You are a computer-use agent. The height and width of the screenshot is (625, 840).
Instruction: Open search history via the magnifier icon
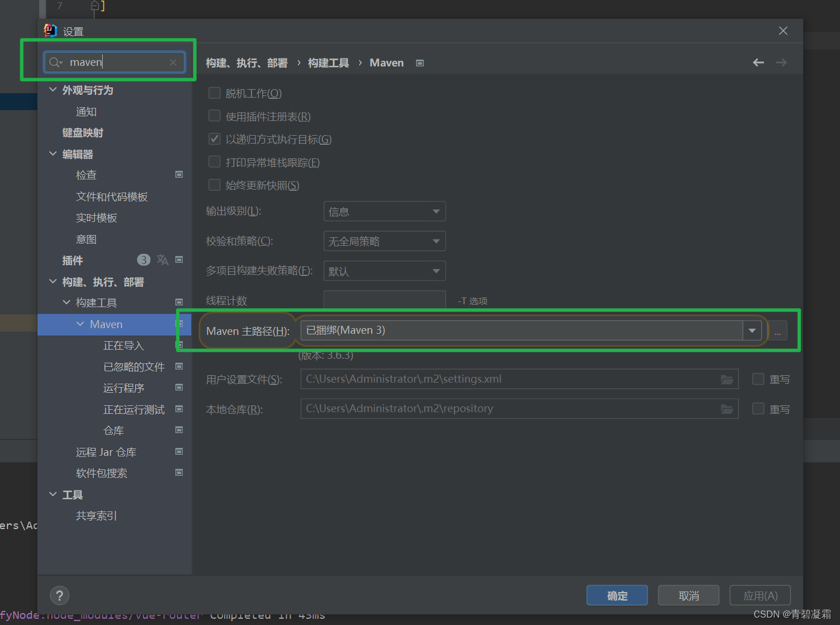pos(55,62)
